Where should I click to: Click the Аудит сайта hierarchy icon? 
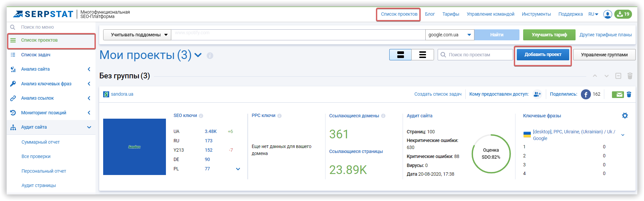[x=13, y=127]
